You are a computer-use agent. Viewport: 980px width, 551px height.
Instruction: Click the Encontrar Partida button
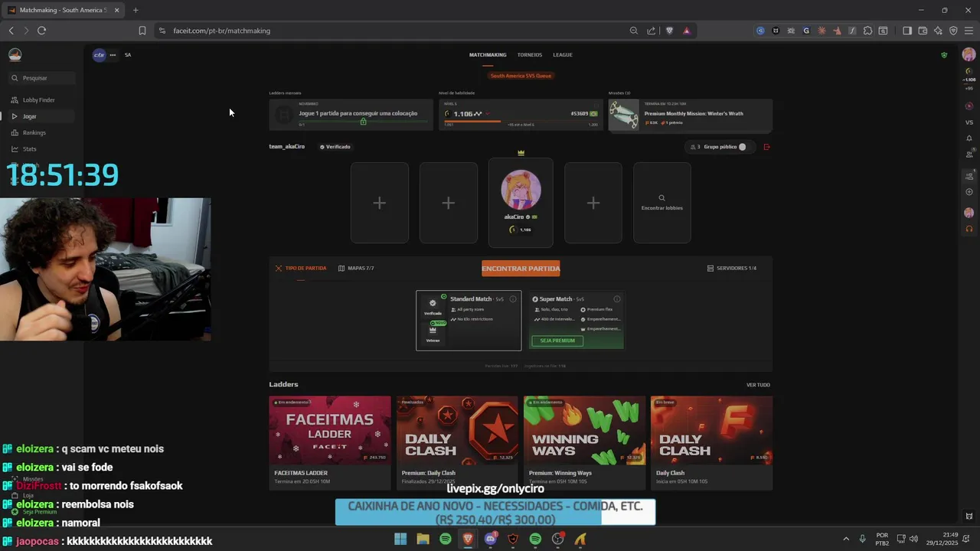click(521, 269)
